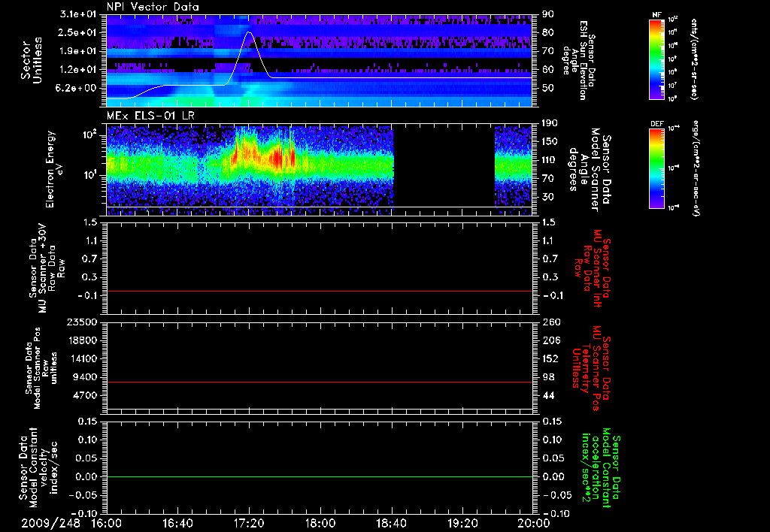Select the green Model Constant acceleration label

pyautogui.click(x=602, y=468)
